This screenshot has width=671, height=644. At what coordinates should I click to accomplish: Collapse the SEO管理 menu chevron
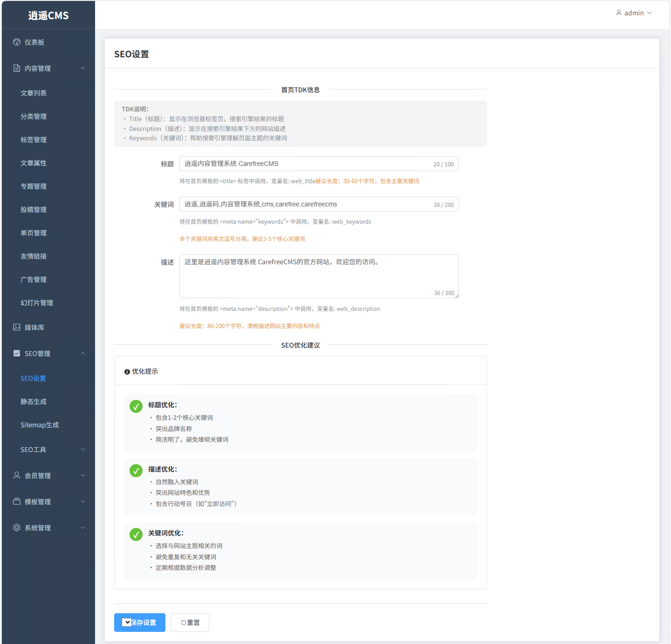coord(83,353)
